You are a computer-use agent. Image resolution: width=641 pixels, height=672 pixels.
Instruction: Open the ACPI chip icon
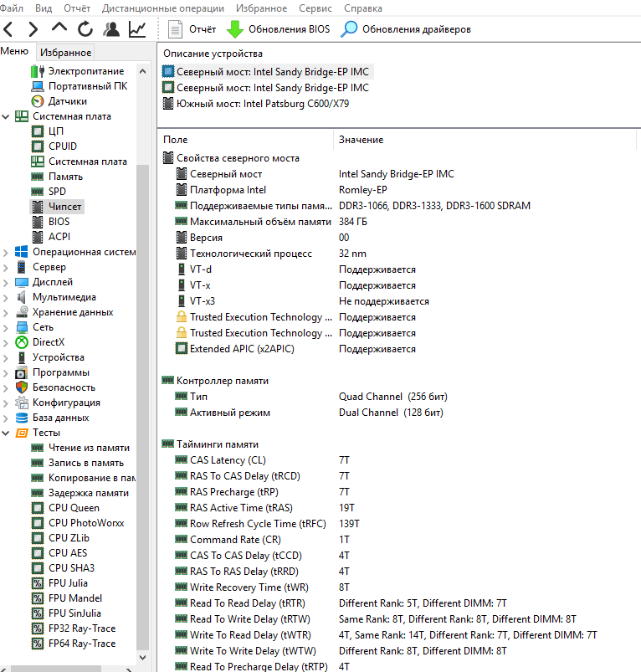[38, 237]
